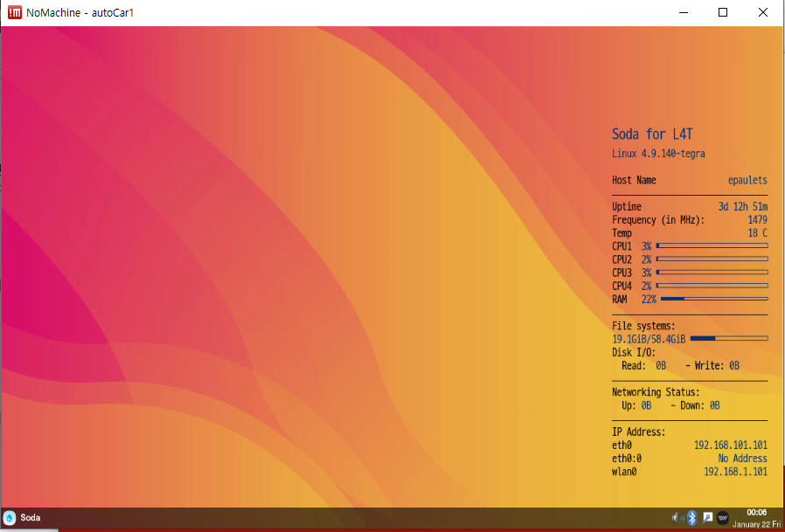This screenshot has width=785, height=532.
Task: Close the NoMachine autoCar1 session
Action: 763,12
